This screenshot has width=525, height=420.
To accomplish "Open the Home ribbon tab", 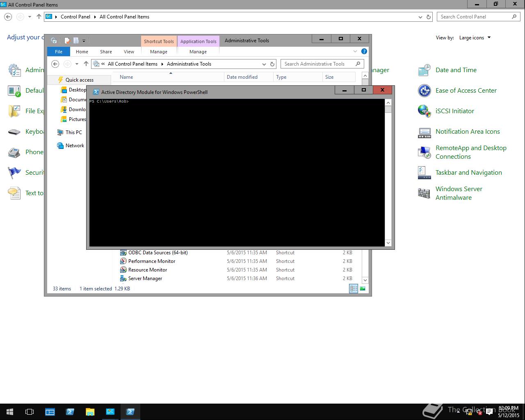I will point(82,52).
